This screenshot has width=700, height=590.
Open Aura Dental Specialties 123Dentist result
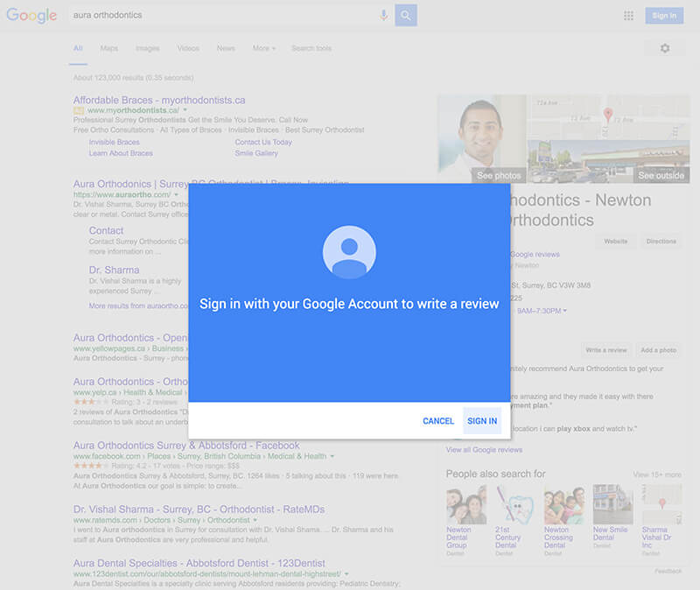(x=199, y=563)
